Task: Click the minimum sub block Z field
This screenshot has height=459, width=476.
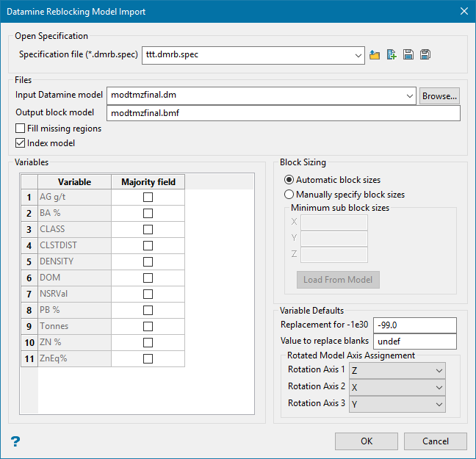Action: tap(334, 255)
